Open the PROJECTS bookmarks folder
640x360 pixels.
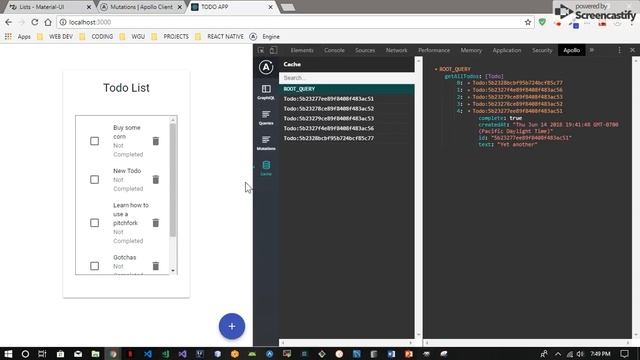pos(170,37)
